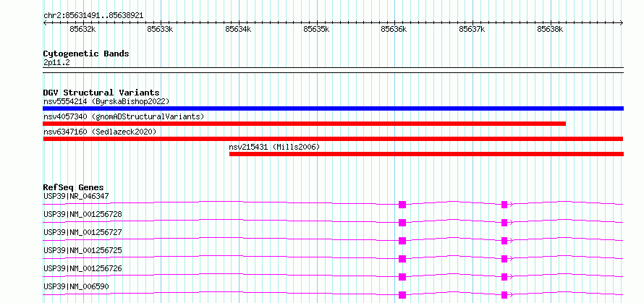
Task: Open the nsv6347160 (Sedlazeck2020) label
Action: click(100, 132)
